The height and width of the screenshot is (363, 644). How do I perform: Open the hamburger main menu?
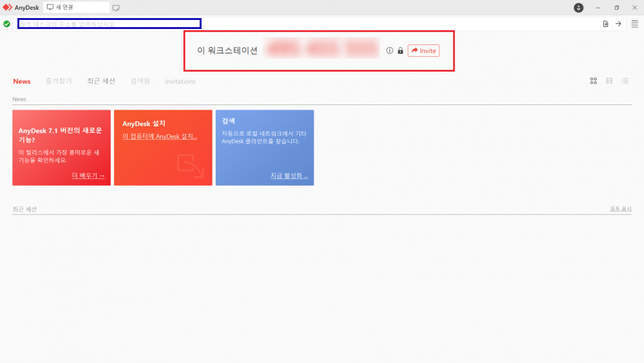click(634, 24)
